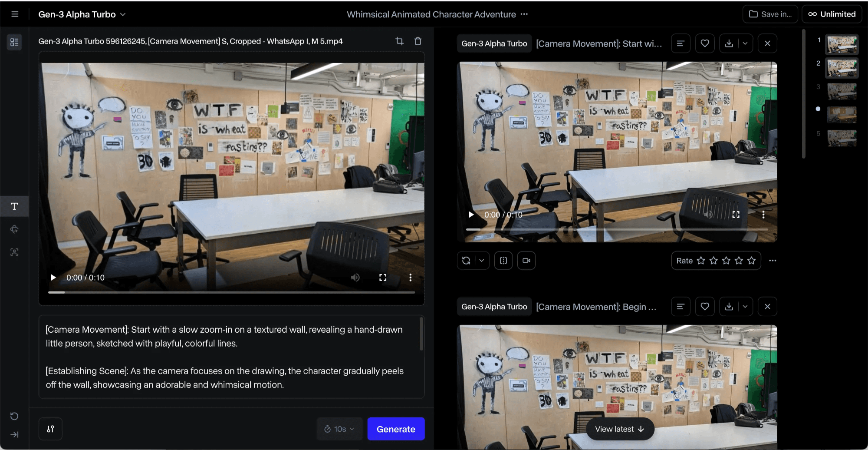
Task: Crop the input video
Action: pos(400,41)
